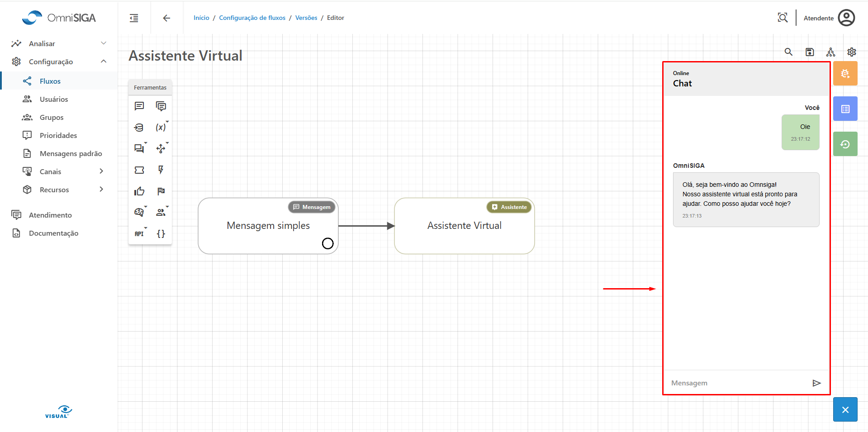Pick the checkered flag end tool
This screenshot has height=432, width=868.
161,191
